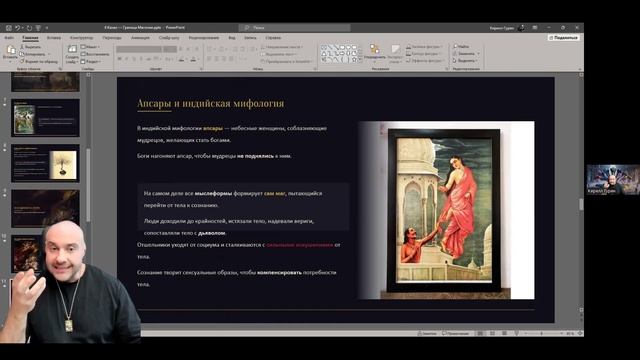The width and height of the screenshot is (640, 360).
Task: Open the Select (Выделить) dropdown
Action: [x=464, y=60]
